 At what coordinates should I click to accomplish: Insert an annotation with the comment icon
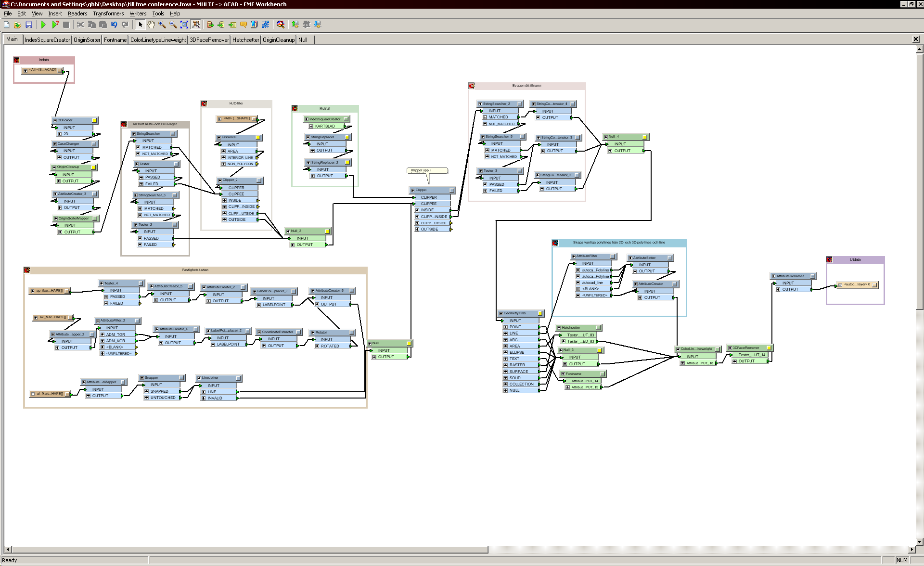click(x=244, y=25)
